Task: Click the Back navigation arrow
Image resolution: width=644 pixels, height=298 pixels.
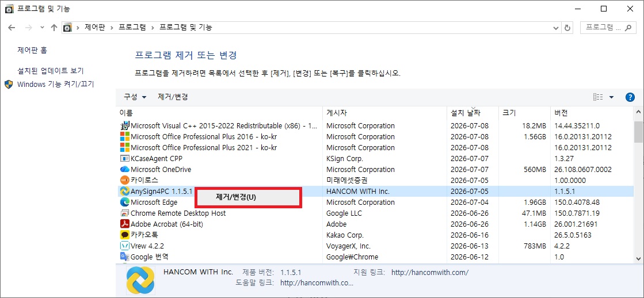Action: pyautogui.click(x=12, y=28)
